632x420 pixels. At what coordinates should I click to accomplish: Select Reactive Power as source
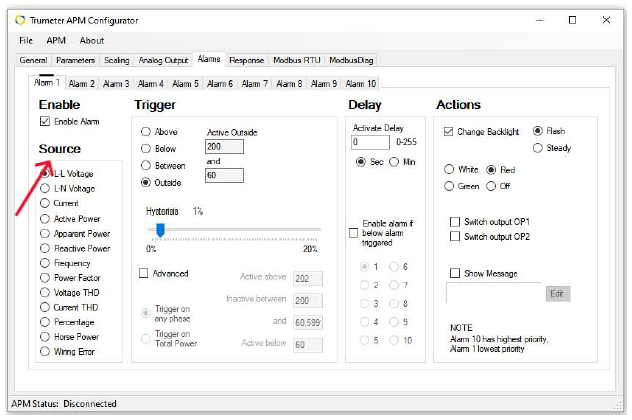(x=45, y=248)
